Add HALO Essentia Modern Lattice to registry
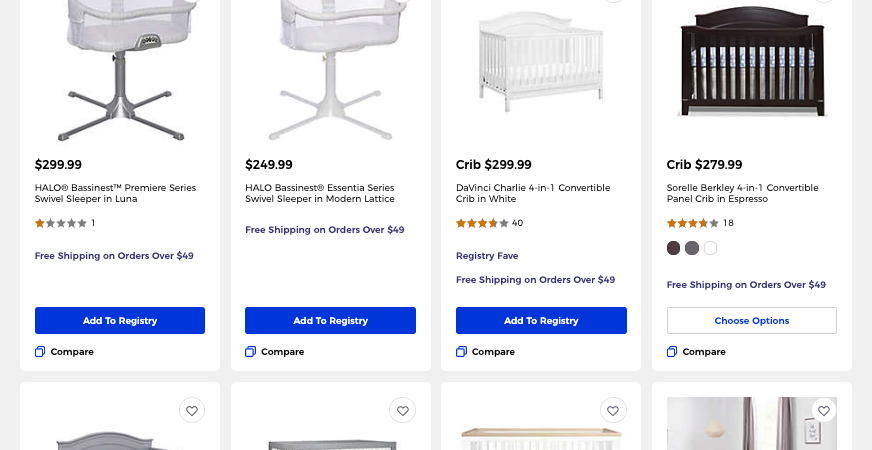This screenshot has width=872, height=450. pyautogui.click(x=330, y=320)
